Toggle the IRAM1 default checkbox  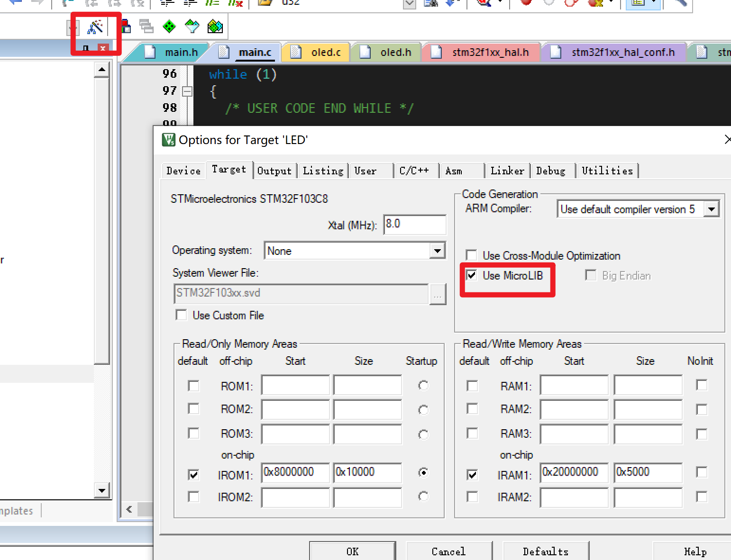[472, 475]
